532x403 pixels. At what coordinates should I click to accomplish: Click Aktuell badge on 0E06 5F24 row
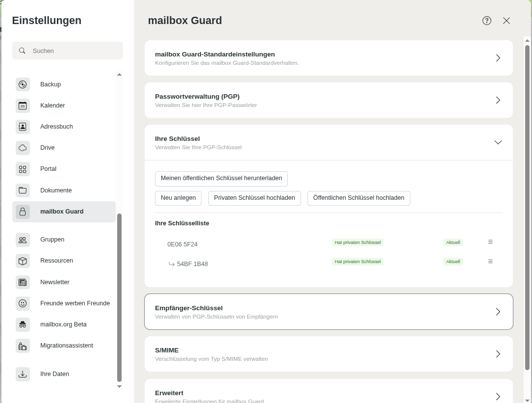453,242
